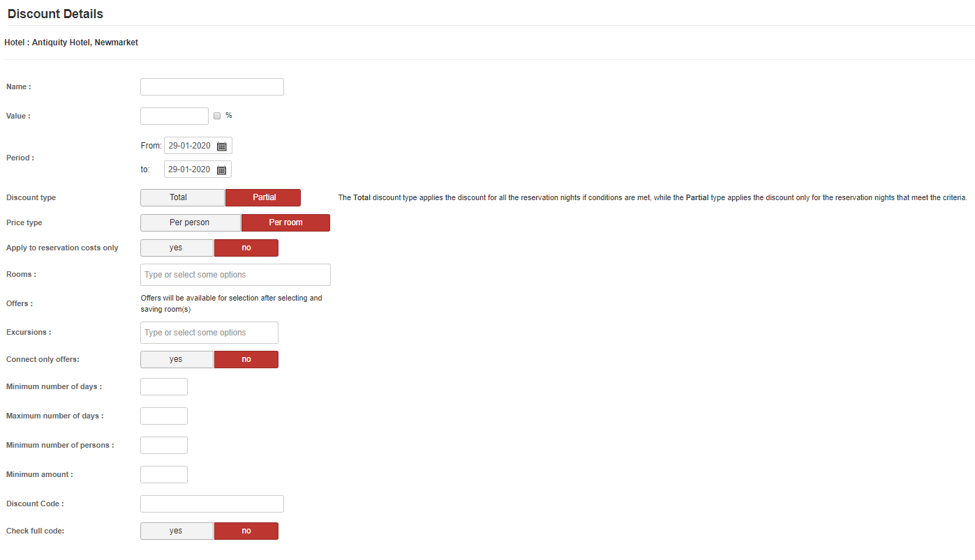Focus the Value input field
The width and height of the screenshot is (975, 560).
pos(174,116)
